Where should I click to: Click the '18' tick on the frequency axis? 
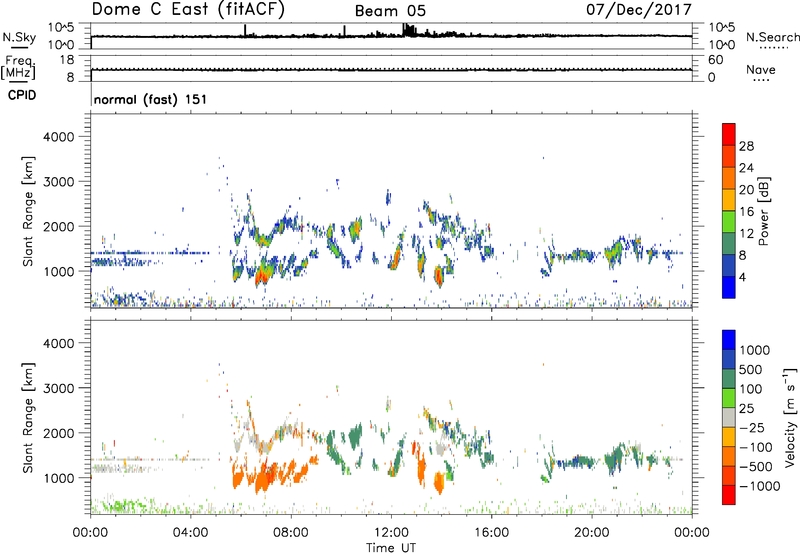[x=67, y=60]
